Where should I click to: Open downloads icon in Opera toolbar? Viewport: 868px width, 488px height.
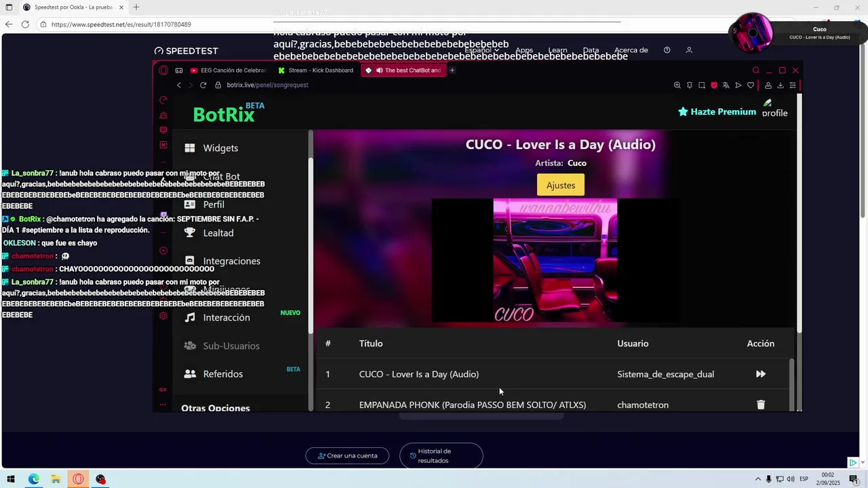(x=780, y=85)
